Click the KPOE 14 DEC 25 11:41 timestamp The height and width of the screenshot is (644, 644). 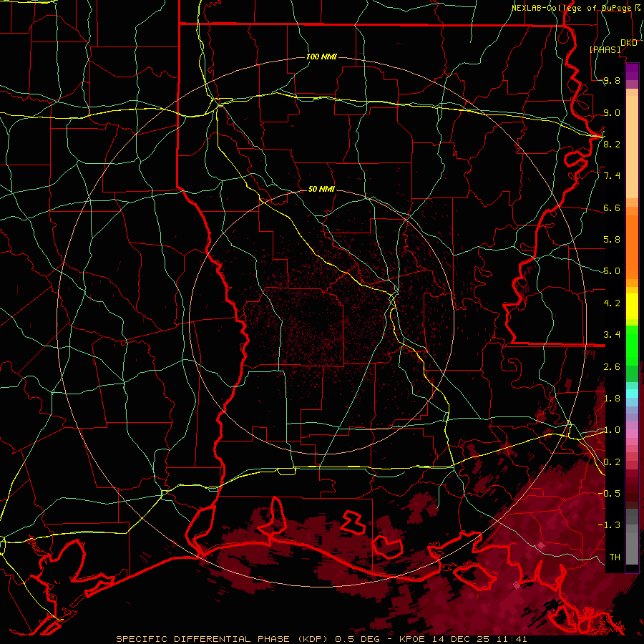tap(463, 639)
